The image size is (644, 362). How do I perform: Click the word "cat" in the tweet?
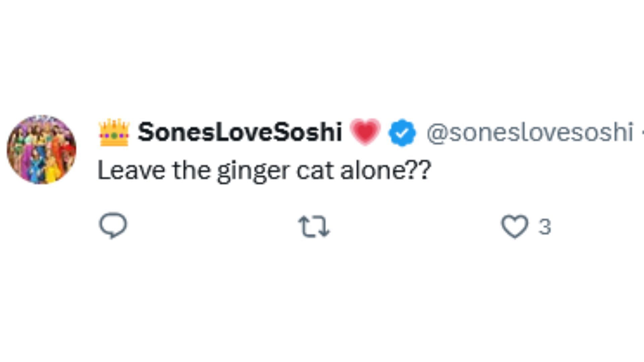(x=315, y=171)
